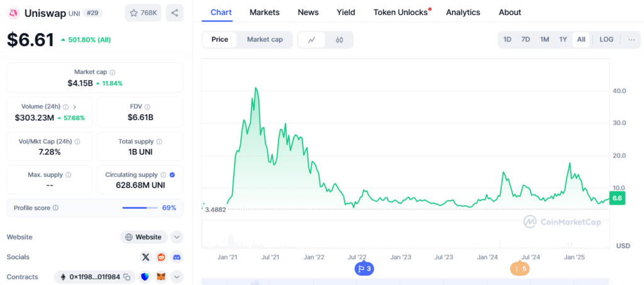The width and height of the screenshot is (644, 285).
Task: Toggle LOG scale on chart
Action: (x=607, y=40)
